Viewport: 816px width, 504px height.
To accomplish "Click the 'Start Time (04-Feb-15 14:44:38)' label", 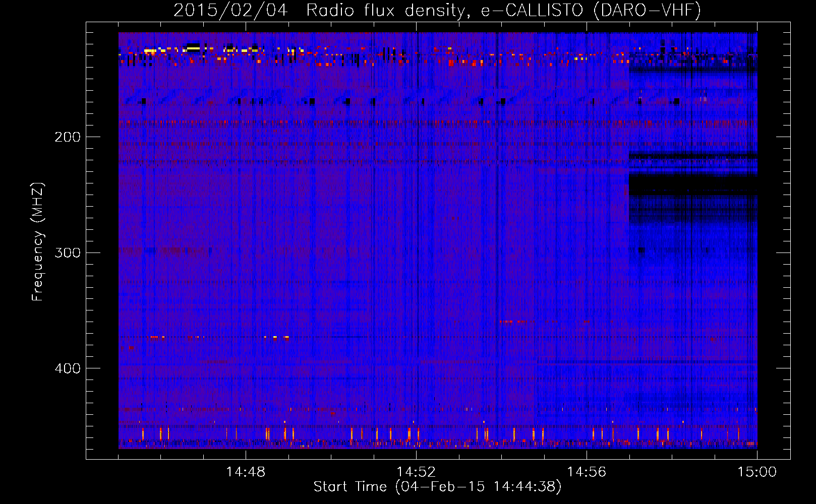I will click(x=437, y=487).
